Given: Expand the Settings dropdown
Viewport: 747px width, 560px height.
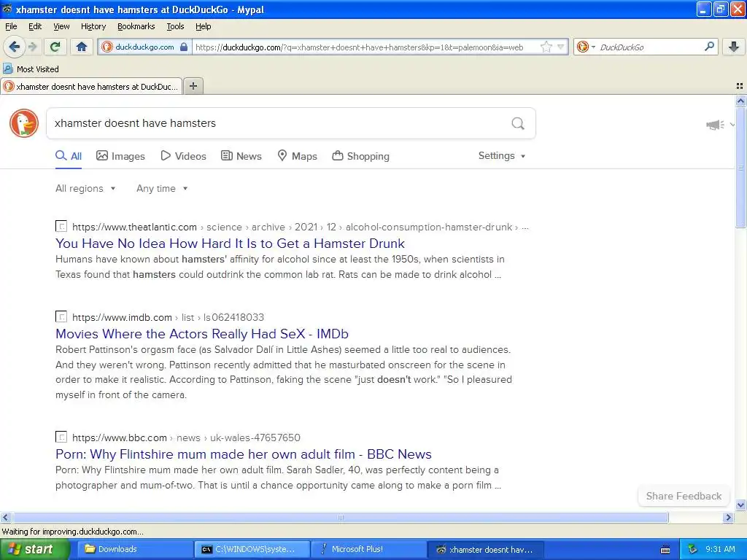Looking at the screenshot, I should 502,156.
